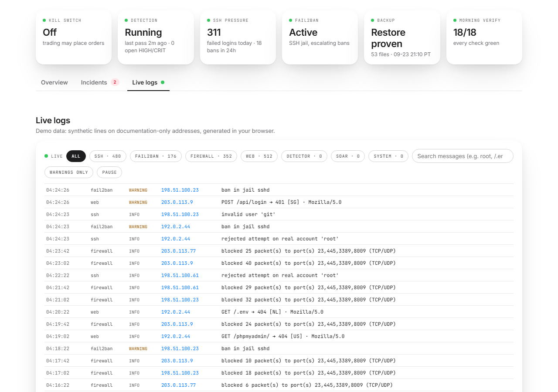Click IP 192.0.2.44 in the GET /phpmyadmin/ row
Screen dimensions: 558x392
tap(176, 336)
